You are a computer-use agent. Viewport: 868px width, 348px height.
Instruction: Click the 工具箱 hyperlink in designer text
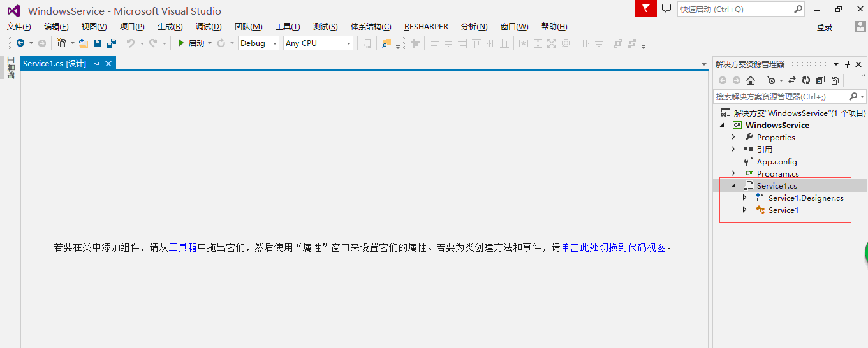tap(183, 247)
